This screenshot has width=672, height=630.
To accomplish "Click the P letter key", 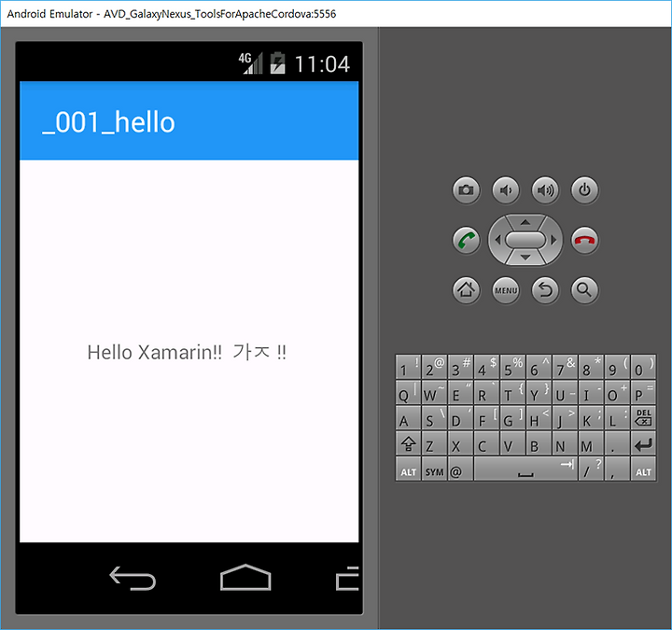I will click(x=643, y=392).
